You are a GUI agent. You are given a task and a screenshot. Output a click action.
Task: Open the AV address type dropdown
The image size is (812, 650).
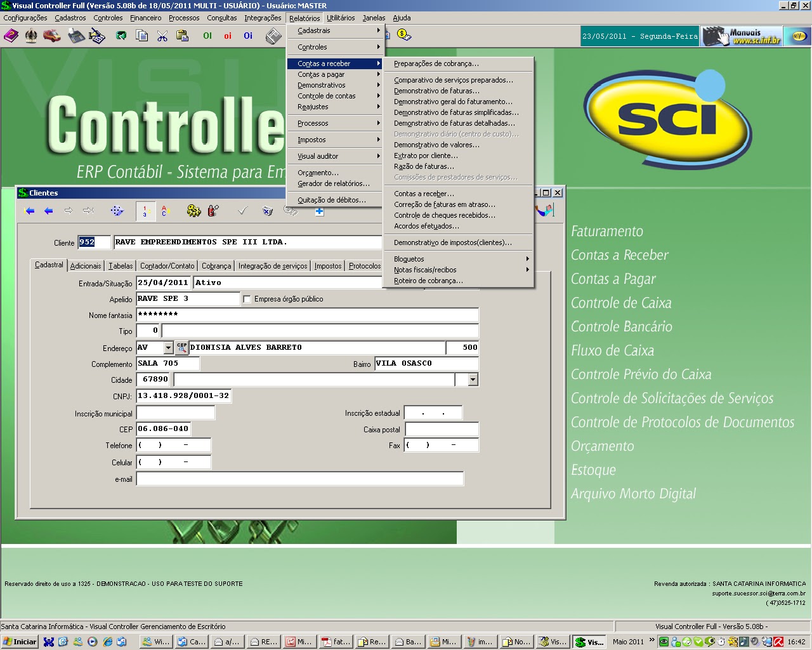[168, 348]
